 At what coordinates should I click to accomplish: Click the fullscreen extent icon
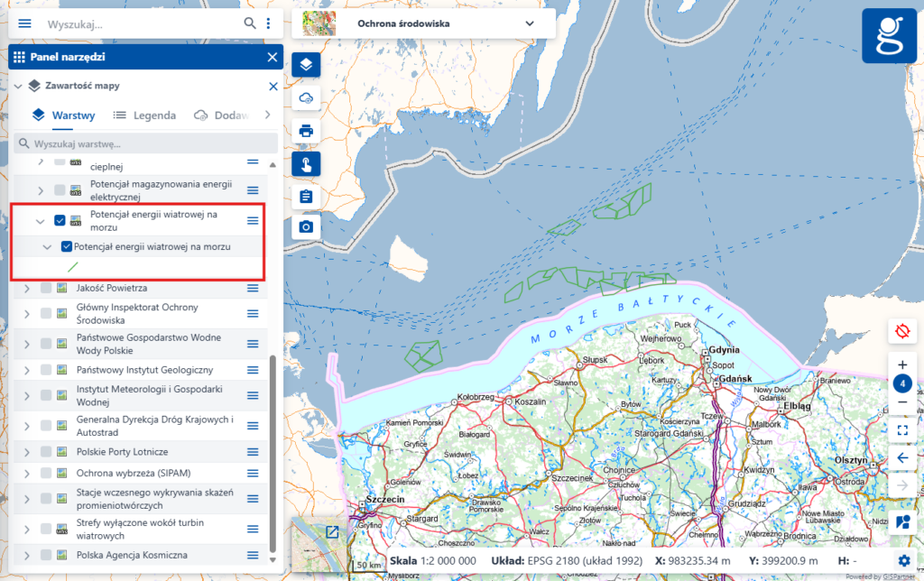(x=901, y=430)
